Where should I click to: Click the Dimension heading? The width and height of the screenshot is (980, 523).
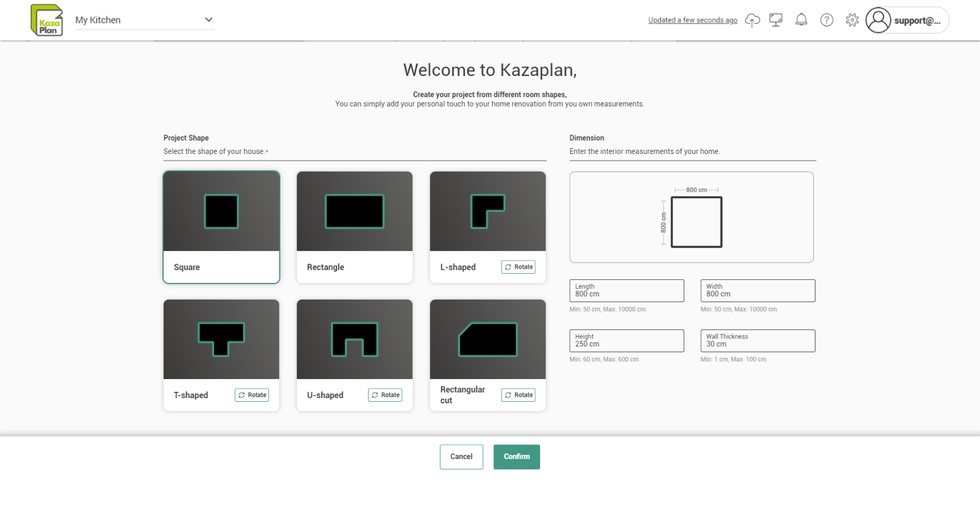tap(587, 138)
